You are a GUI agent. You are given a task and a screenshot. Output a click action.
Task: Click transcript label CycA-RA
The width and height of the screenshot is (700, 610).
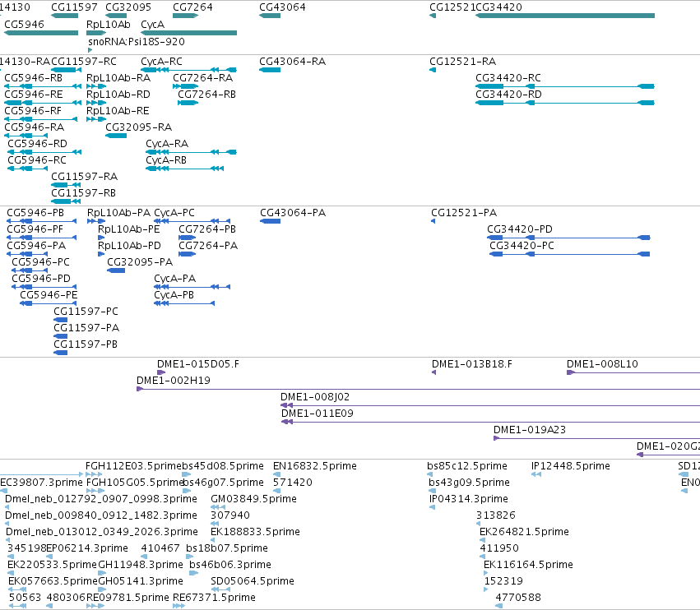point(167,144)
